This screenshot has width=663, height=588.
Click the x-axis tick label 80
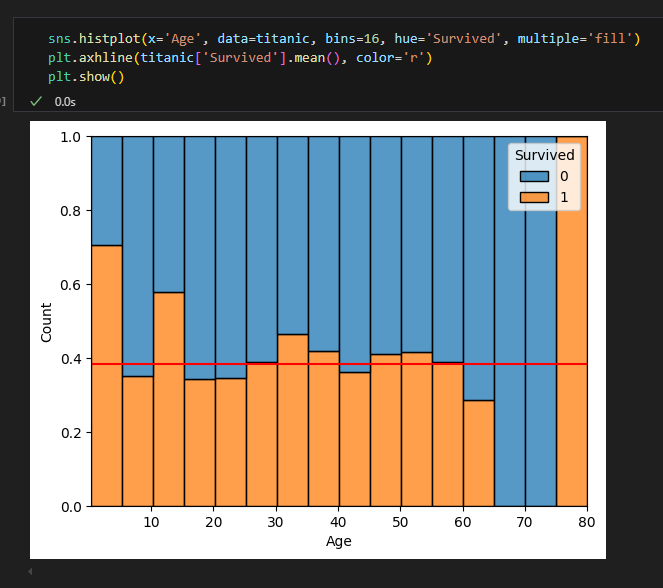pos(587,522)
